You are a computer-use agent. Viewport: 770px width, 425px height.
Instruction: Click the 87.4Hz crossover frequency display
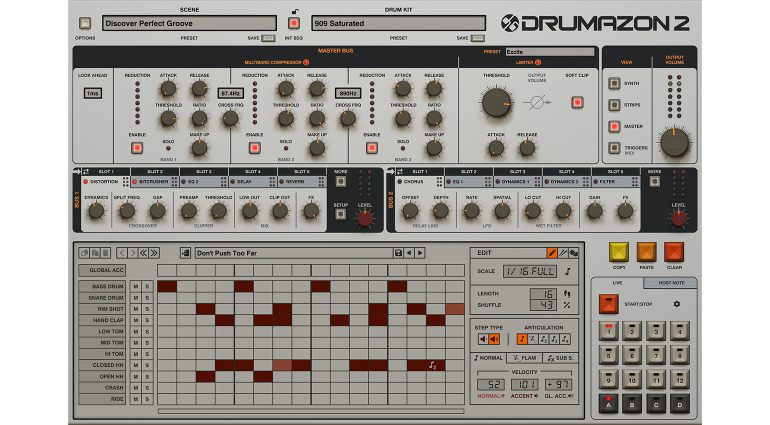pyautogui.click(x=230, y=93)
